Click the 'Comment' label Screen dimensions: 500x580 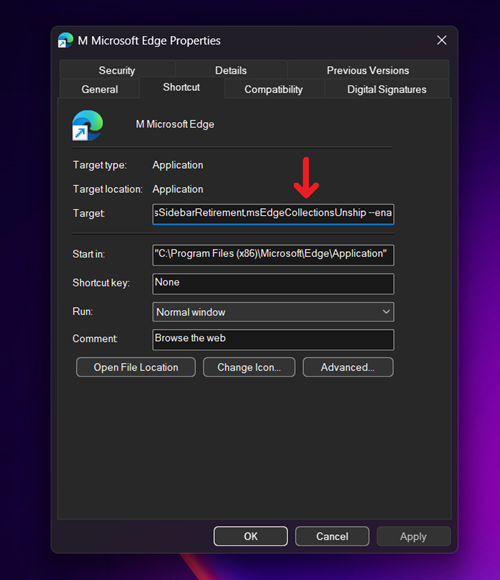(95, 338)
